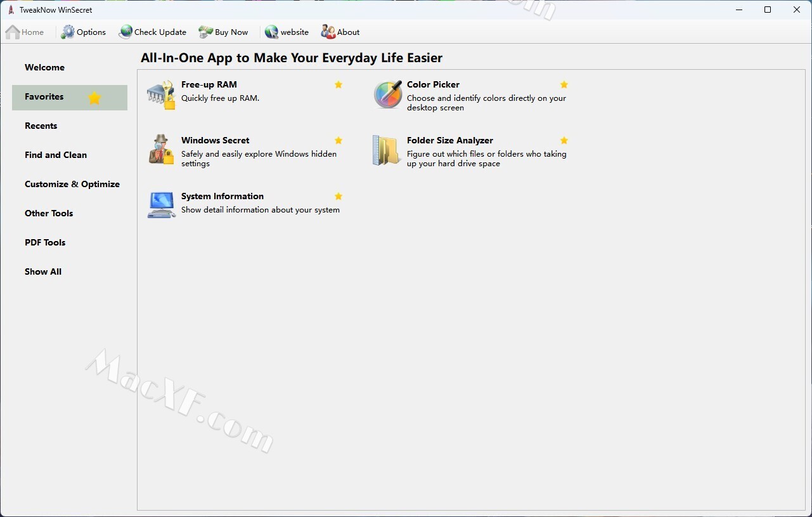Click the Home house icon in toolbar

pos(13,32)
